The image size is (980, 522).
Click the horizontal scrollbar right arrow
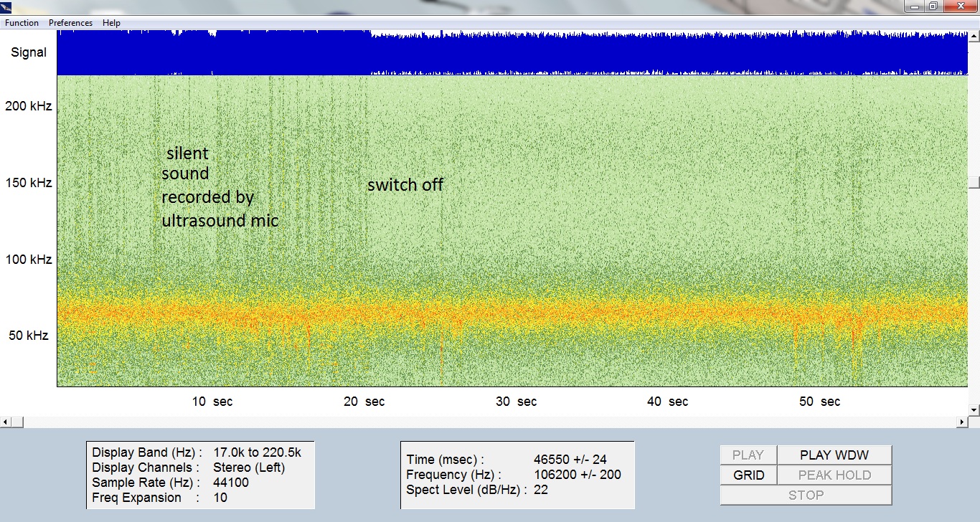(x=962, y=422)
